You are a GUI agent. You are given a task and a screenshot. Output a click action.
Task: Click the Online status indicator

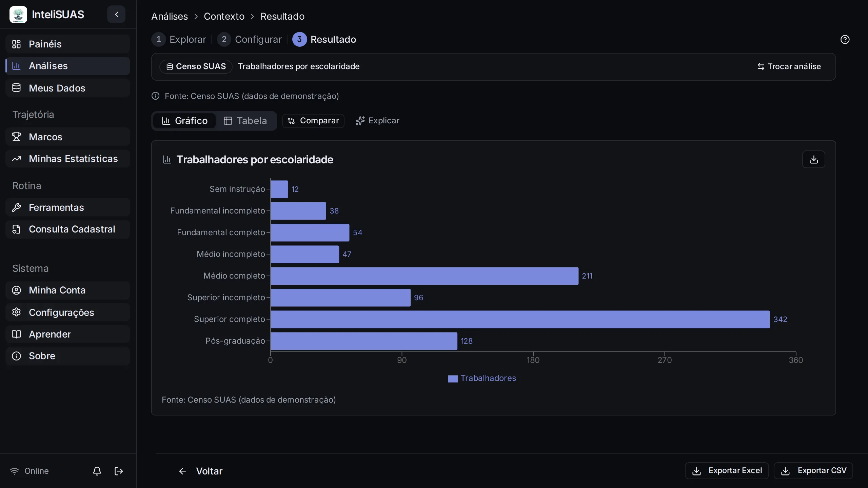[x=29, y=471]
